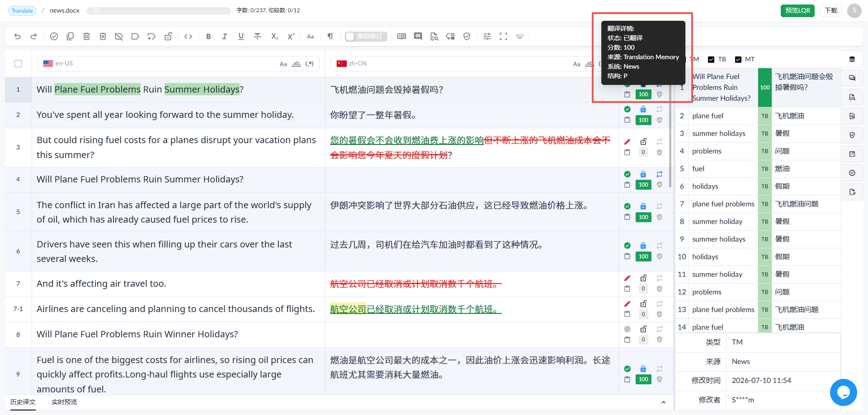Click the bold formatting icon
The height and width of the screenshot is (415, 868).
coord(208,37)
